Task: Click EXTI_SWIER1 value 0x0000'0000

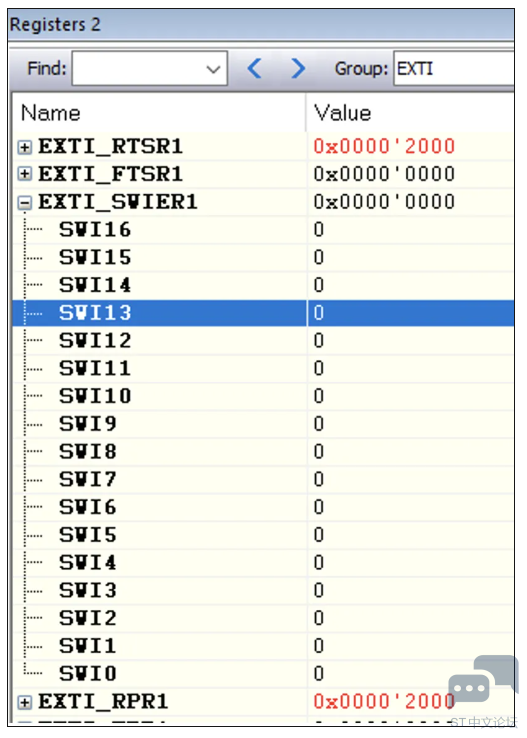Action: click(x=384, y=202)
